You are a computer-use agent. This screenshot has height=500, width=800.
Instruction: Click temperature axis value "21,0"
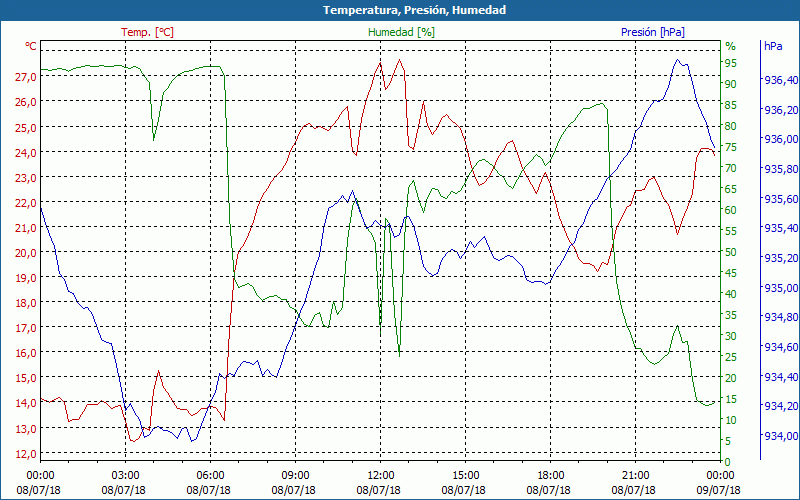click(x=26, y=227)
